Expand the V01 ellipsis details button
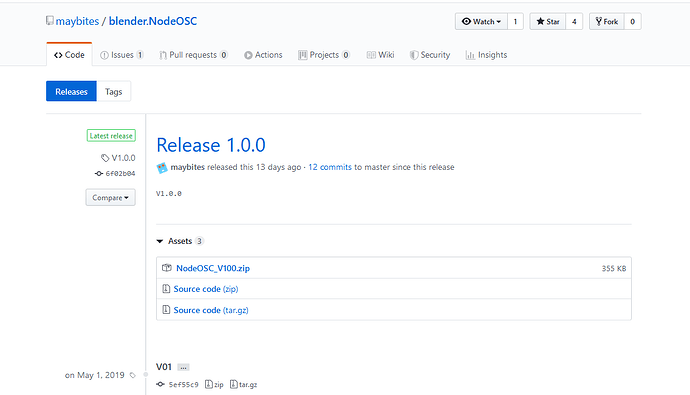Image resolution: width=690 pixels, height=395 pixels. point(184,367)
